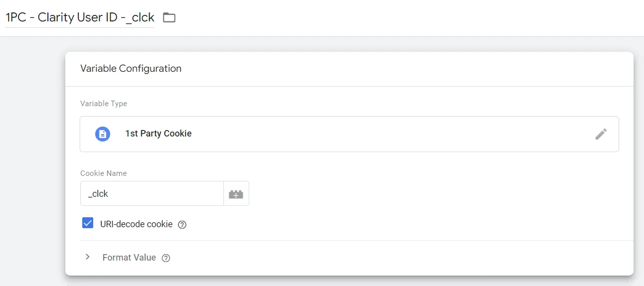Screen dimensions: 644x286
Task: Click the URI-decode cookie label text
Action: tap(136, 224)
